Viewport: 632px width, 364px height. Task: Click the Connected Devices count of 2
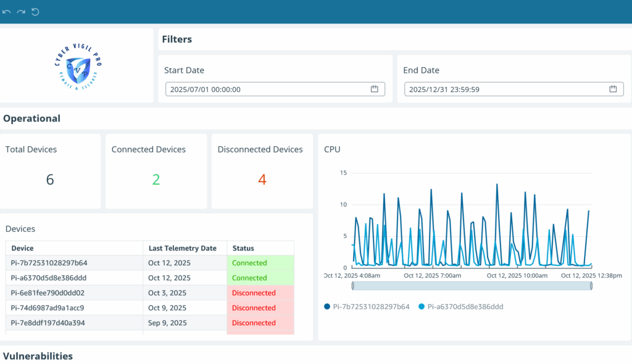(156, 180)
